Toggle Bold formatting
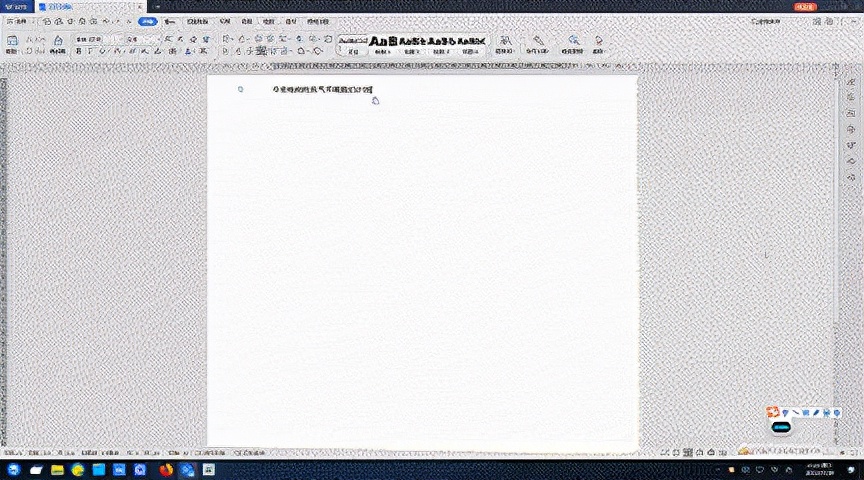This screenshot has height=480, width=864. click(x=78, y=51)
